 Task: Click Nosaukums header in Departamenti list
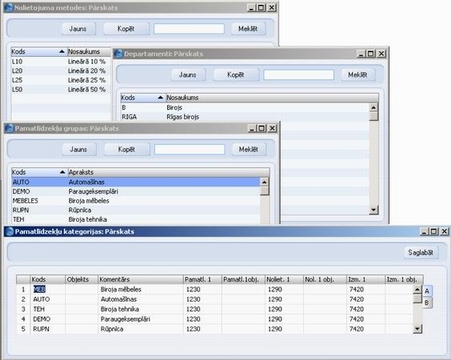(x=272, y=98)
